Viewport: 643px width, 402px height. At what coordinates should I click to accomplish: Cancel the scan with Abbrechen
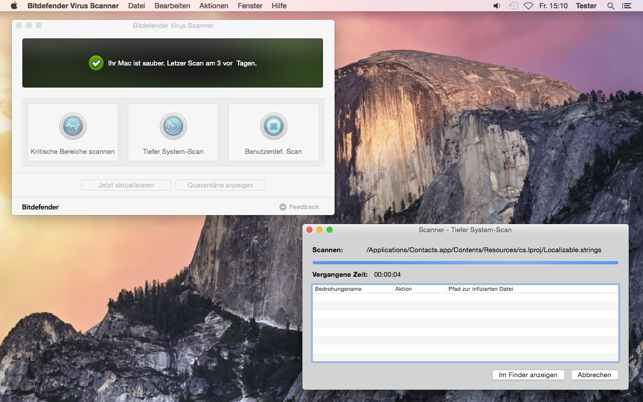(x=594, y=375)
